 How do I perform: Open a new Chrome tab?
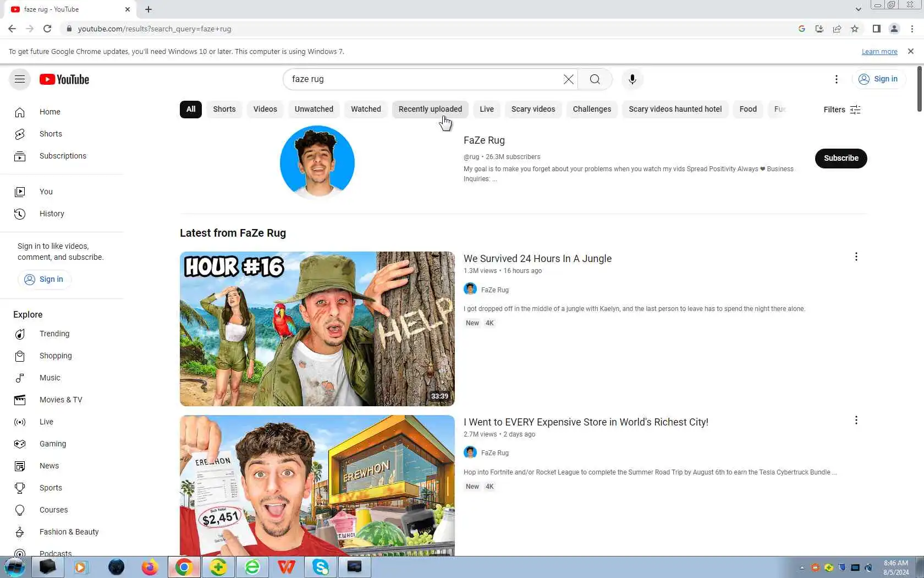point(148,9)
